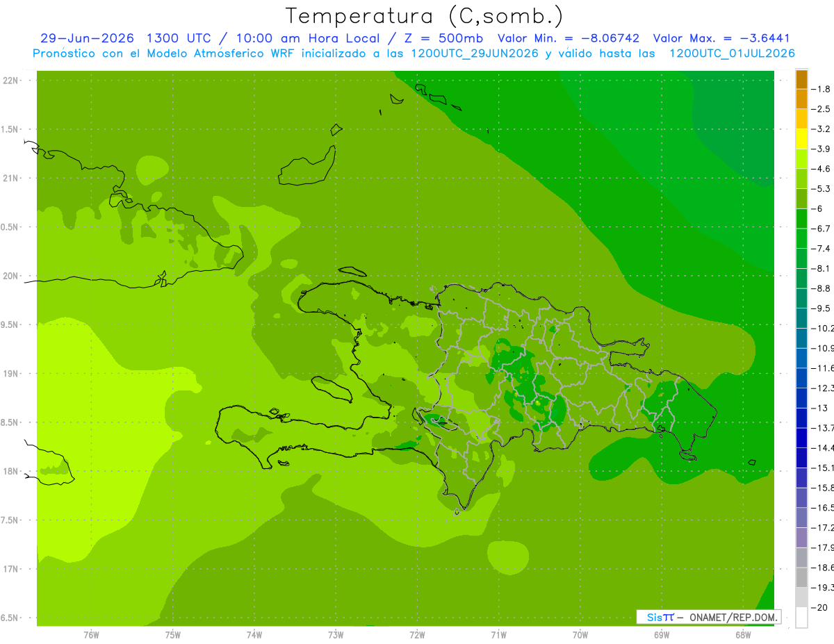Click the '76W' longitude label
The image size is (834, 644).
tap(90, 634)
